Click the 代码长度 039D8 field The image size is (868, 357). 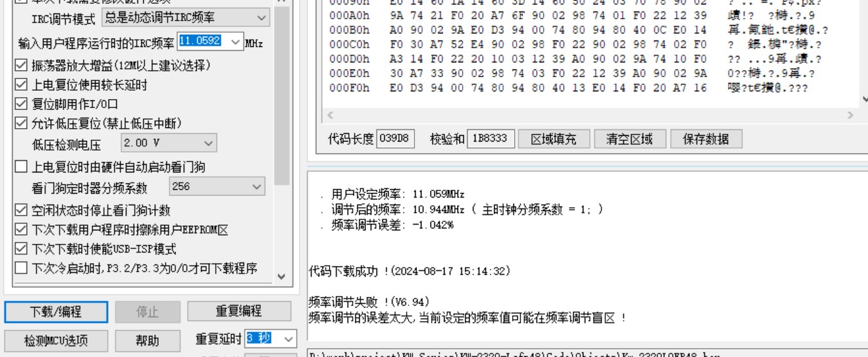tap(396, 138)
